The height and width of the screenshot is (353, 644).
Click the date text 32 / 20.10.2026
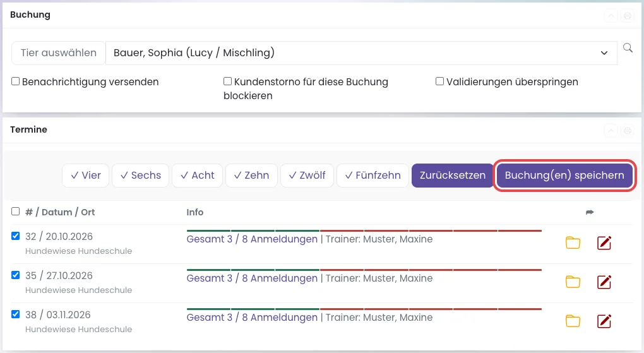tap(59, 236)
